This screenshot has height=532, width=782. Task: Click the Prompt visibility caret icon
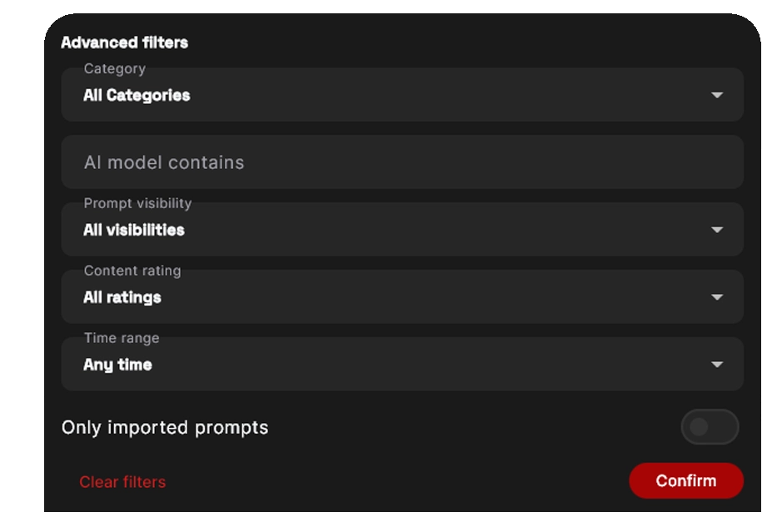717,230
